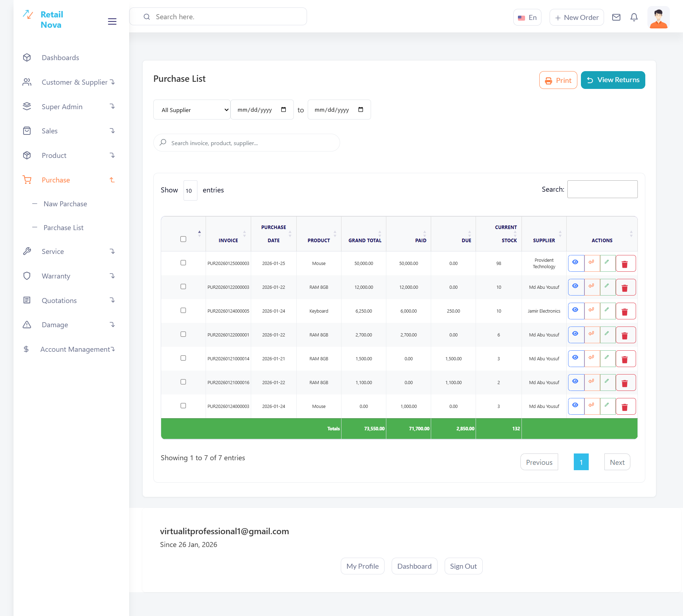The height and width of the screenshot is (616, 683).
Task: Open calendar picker on the start date field
Action: coord(284,110)
